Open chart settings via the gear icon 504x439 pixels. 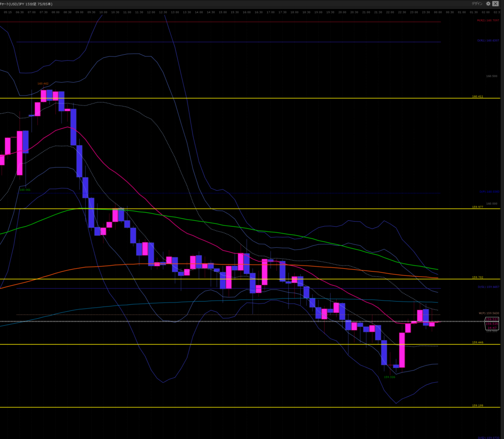pos(488,3)
